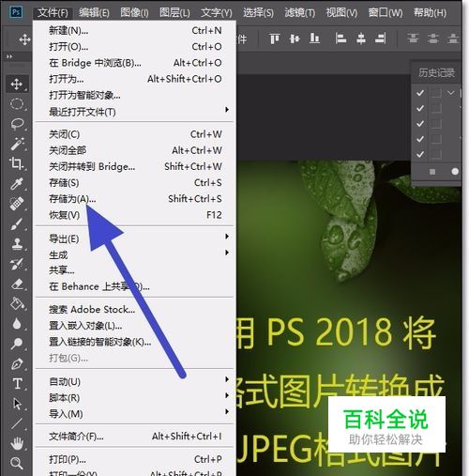Switch to the 历史记录 panel tab
Viewport: 469px width, 476px height.
point(436,73)
